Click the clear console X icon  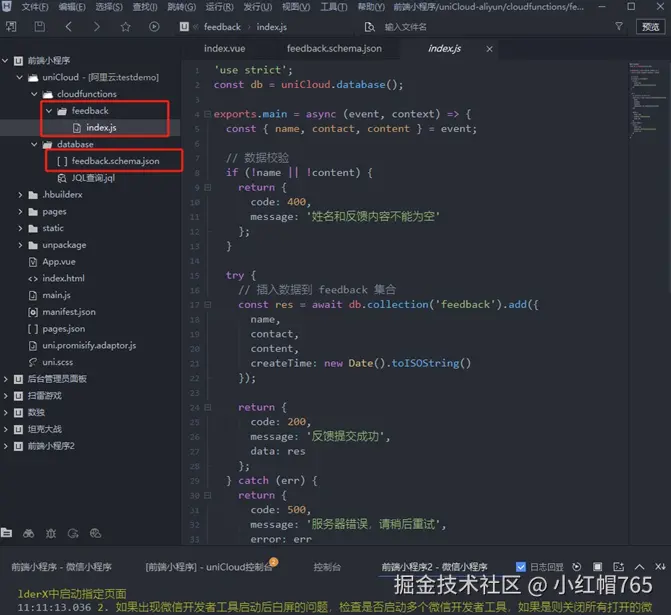pos(660,567)
